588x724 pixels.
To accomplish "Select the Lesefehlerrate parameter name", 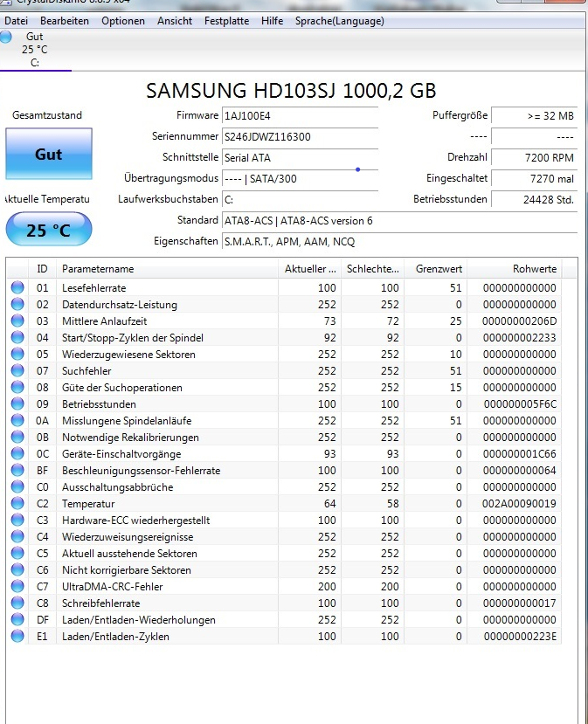I will 93,288.
